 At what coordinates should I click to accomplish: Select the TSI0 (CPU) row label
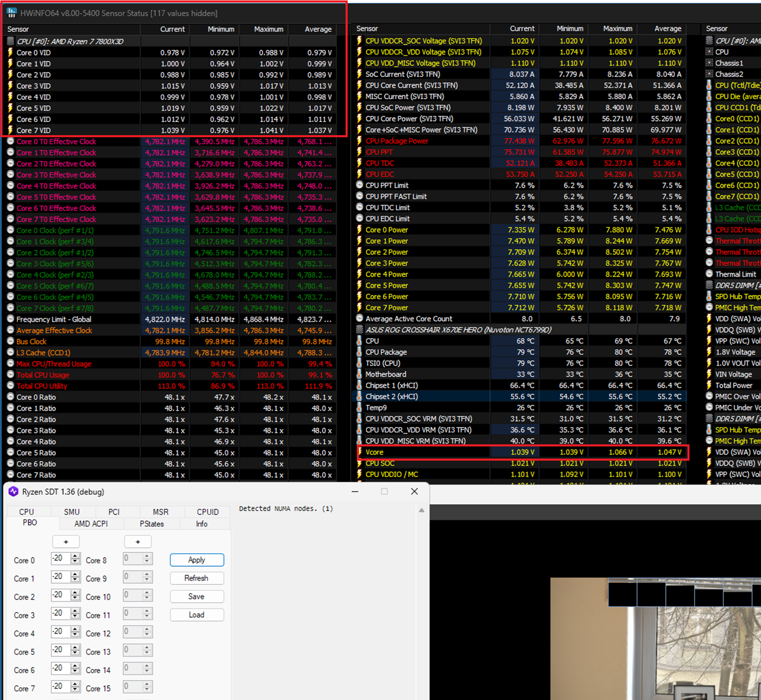pyautogui.click(x=383, y=363)
